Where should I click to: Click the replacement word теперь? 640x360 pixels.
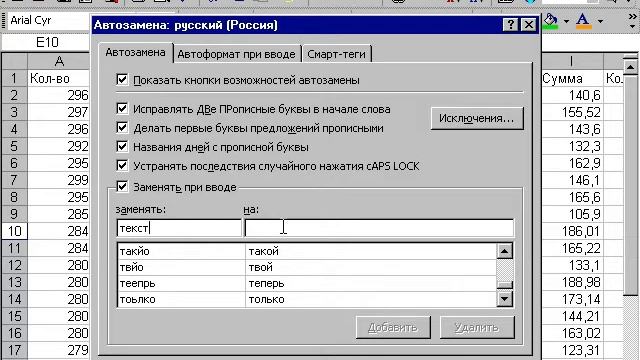[x=266, y=283]
